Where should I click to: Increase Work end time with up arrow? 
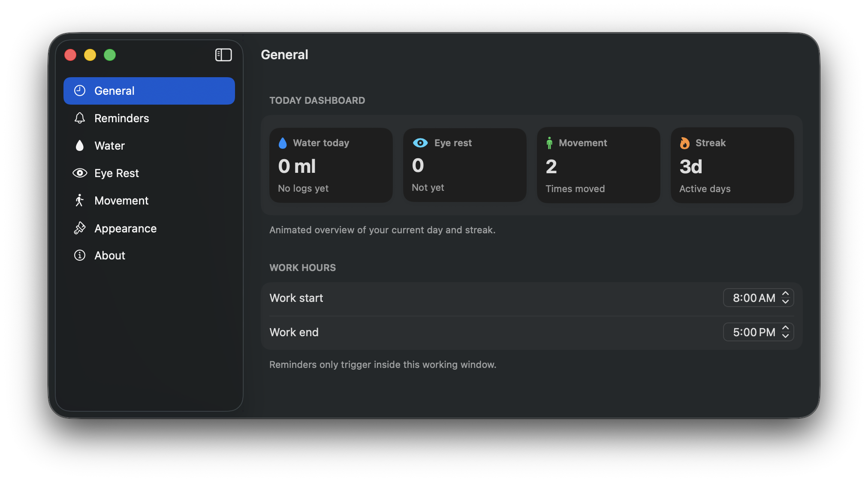785,328
